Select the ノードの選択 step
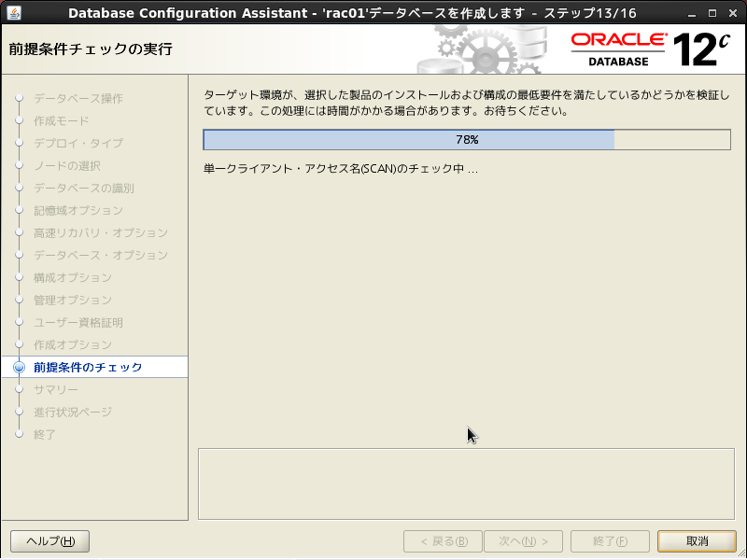The height and width of the screenshot is (560, 747). (66, 166)
